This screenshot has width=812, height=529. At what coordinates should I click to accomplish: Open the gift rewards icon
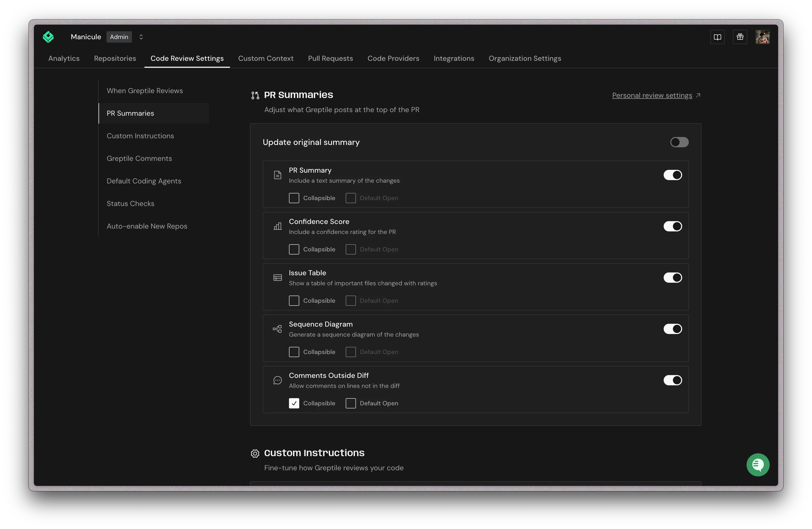(x=740, y=37)
